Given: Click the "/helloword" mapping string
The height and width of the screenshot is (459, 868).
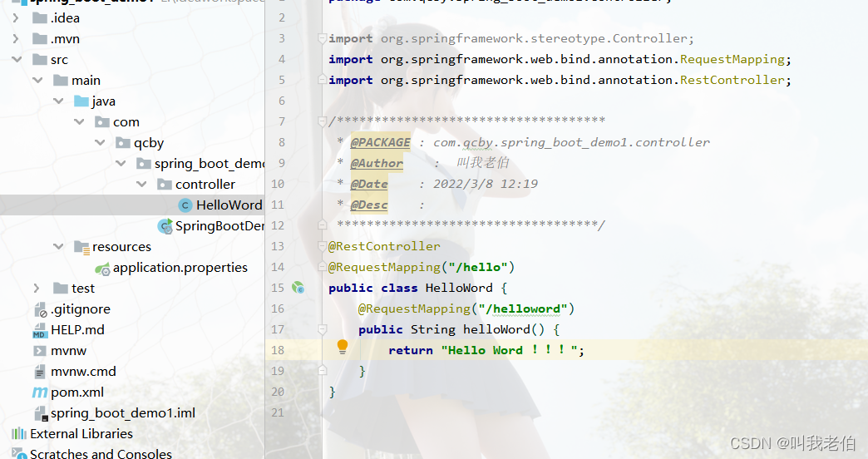Looking at the screenshot, I should pyautogui.click(x=523, y=308).
